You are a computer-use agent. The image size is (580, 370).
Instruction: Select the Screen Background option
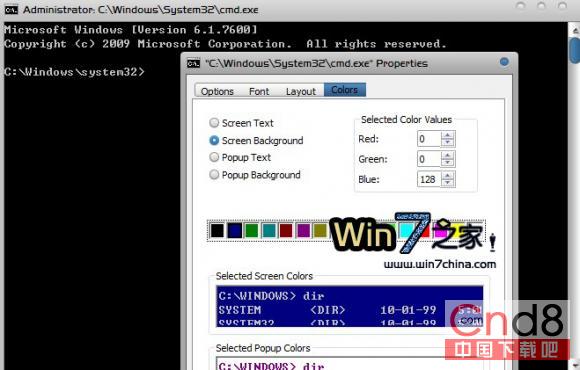click(x=214, y=140)
